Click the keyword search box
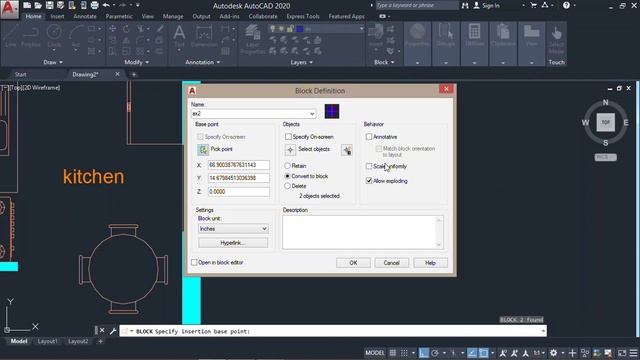The height and width of the screenshot is (360, 640). coord(416,5)
